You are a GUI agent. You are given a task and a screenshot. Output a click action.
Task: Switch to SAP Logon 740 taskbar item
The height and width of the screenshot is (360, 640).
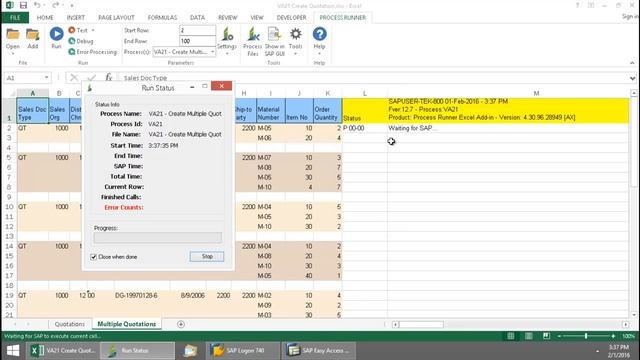click(243, 351)
